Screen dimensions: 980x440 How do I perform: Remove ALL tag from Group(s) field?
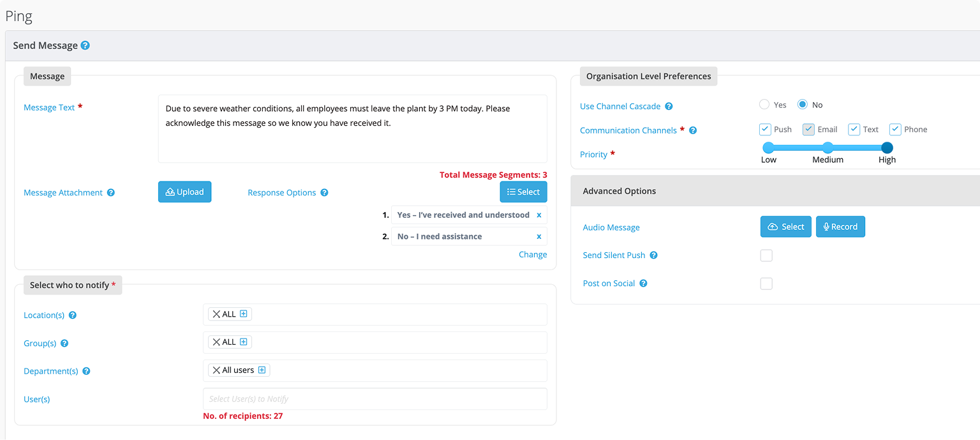(x=216, y=342)
